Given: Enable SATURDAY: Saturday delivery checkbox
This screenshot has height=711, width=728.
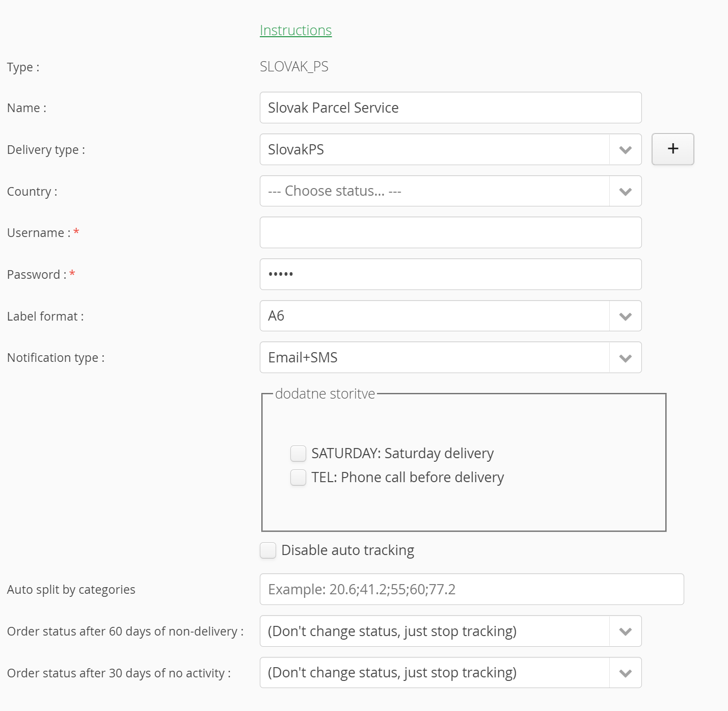Looking at the screenshot, I should (x=298, y=453).
